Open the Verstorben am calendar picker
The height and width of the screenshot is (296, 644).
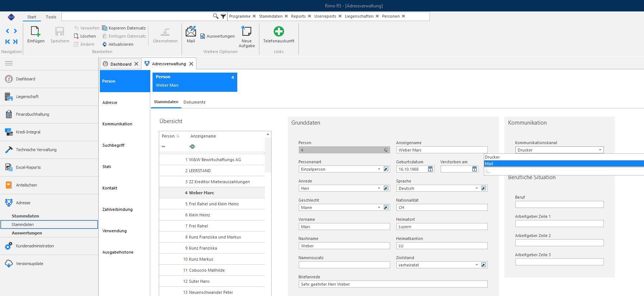475,169
